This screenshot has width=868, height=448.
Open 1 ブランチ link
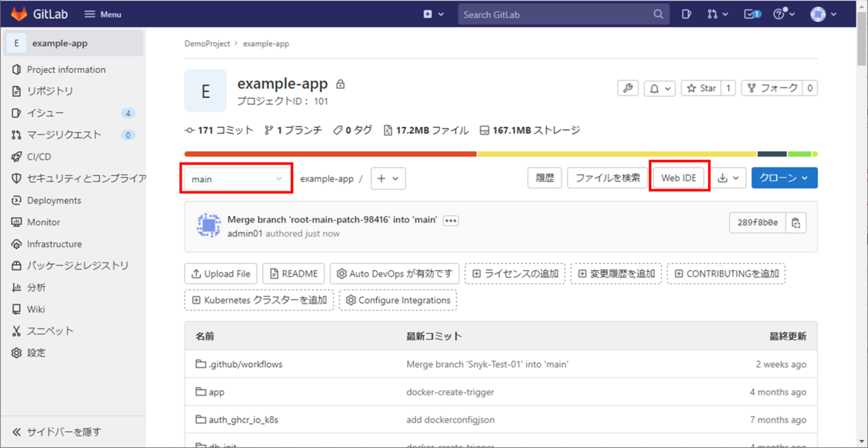293,131
